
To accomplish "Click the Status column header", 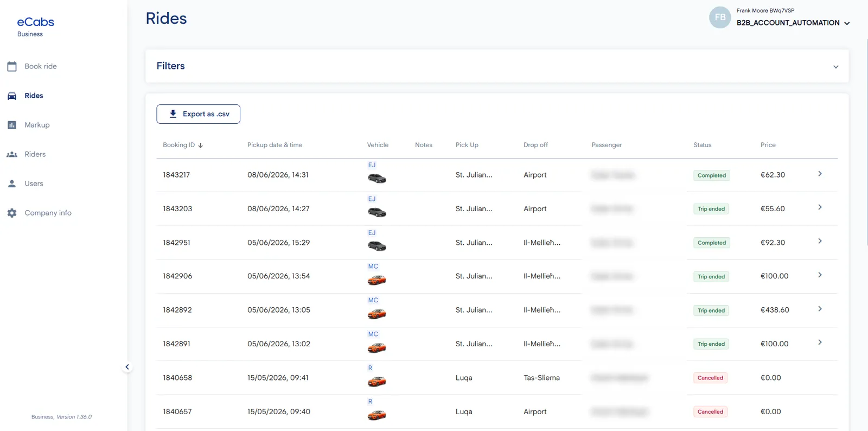I will (x=702, y=145).
